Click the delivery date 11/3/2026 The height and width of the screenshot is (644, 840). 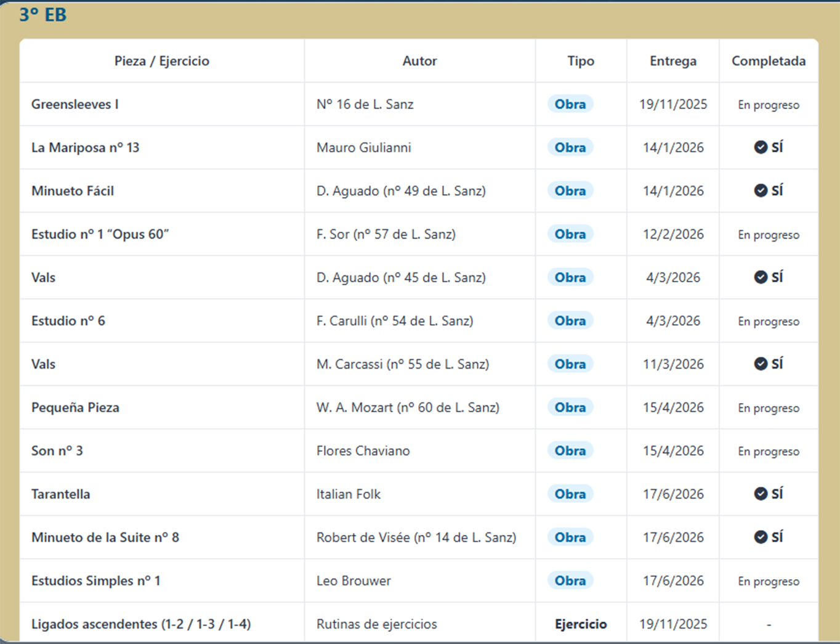click(673, 364)
